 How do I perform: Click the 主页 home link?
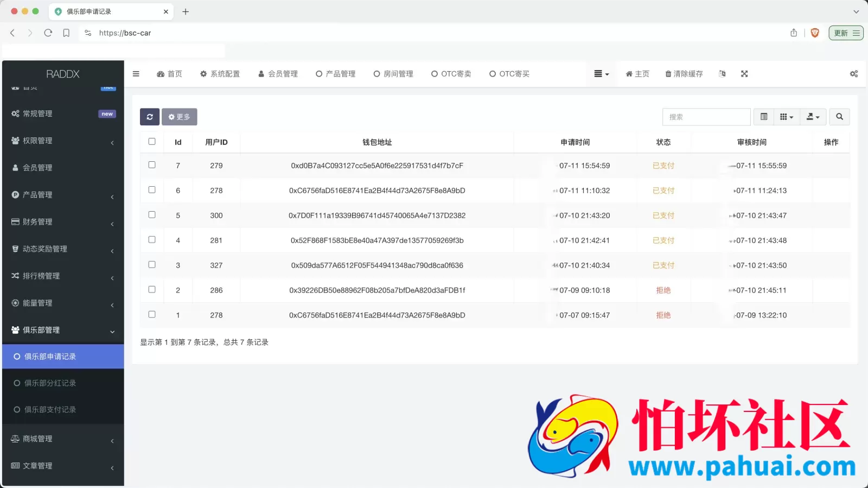[x=637, y=74]
